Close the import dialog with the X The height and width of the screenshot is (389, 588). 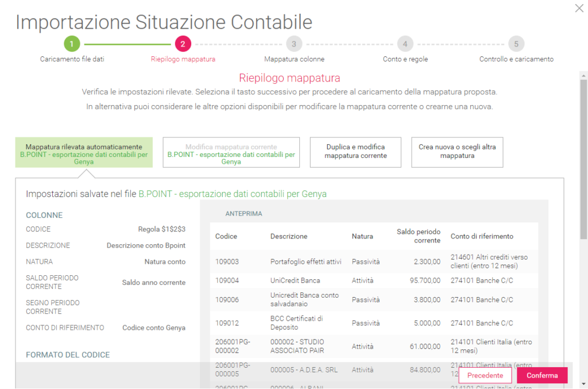pos(579,8)
